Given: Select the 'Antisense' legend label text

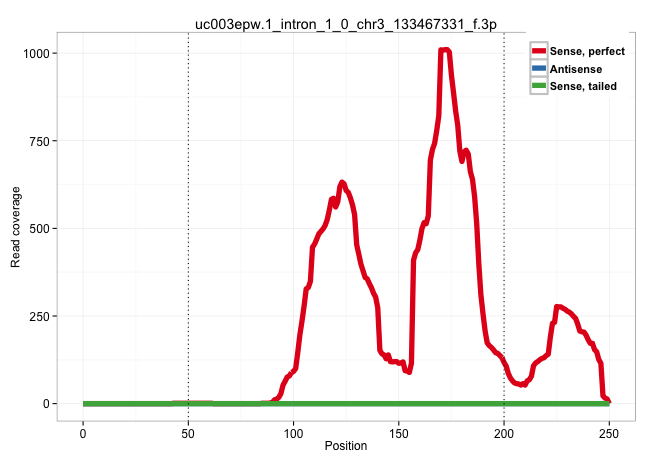Looking at the screenshot, I should click(575, 69).
